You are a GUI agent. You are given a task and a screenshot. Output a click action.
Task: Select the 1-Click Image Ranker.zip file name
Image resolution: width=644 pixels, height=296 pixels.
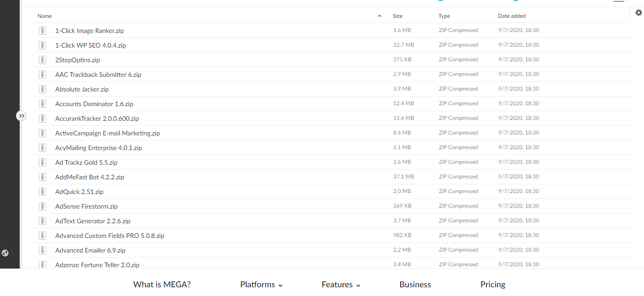(90, 31)
